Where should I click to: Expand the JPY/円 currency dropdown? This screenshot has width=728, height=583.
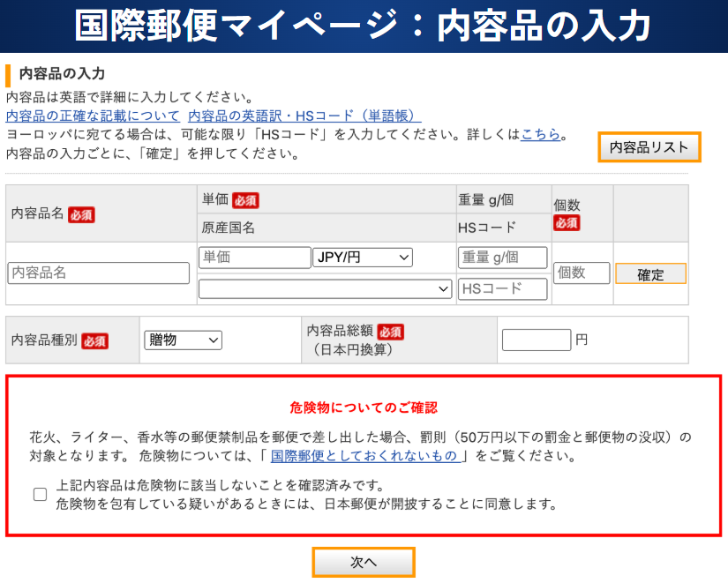363,258
